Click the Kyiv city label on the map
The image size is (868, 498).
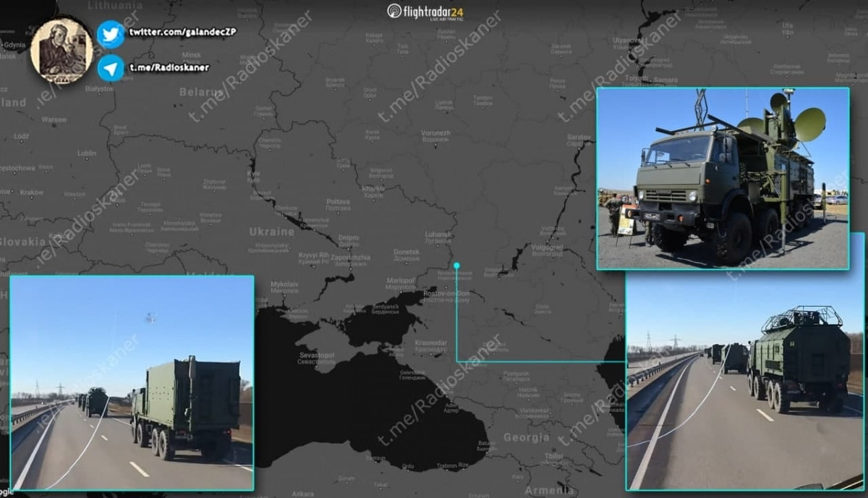click(253, 174)
